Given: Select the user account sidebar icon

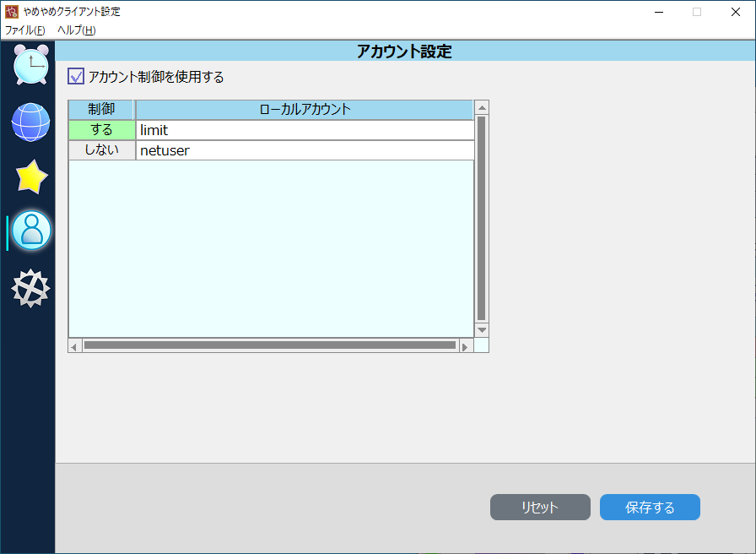Looking at the screenshot, I should click(x=31, y=231).
